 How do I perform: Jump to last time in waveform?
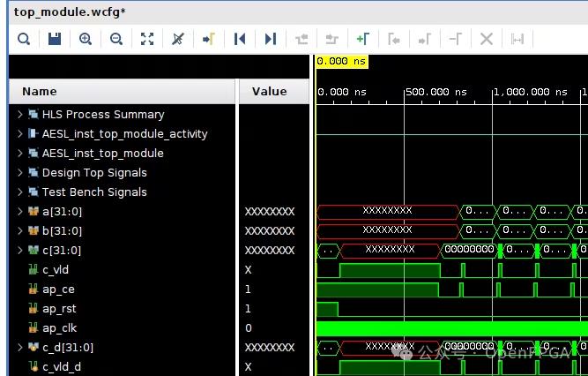click(x=271, y=39)
